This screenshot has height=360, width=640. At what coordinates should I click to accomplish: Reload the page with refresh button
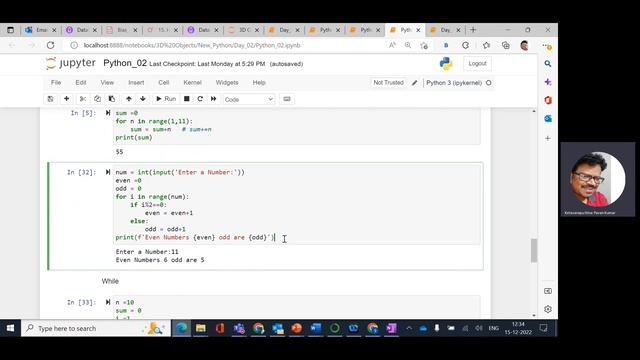(x=51, y=45)
